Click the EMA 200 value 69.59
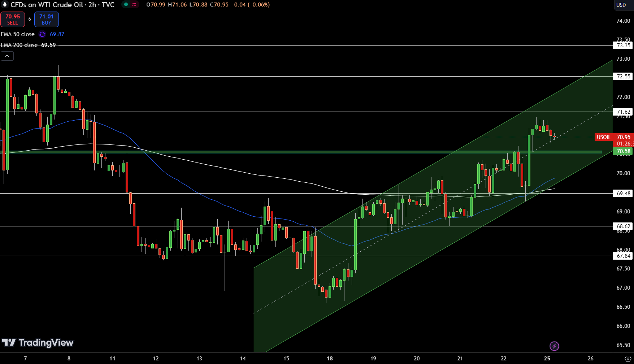634x364 pixels. point(48,45)
